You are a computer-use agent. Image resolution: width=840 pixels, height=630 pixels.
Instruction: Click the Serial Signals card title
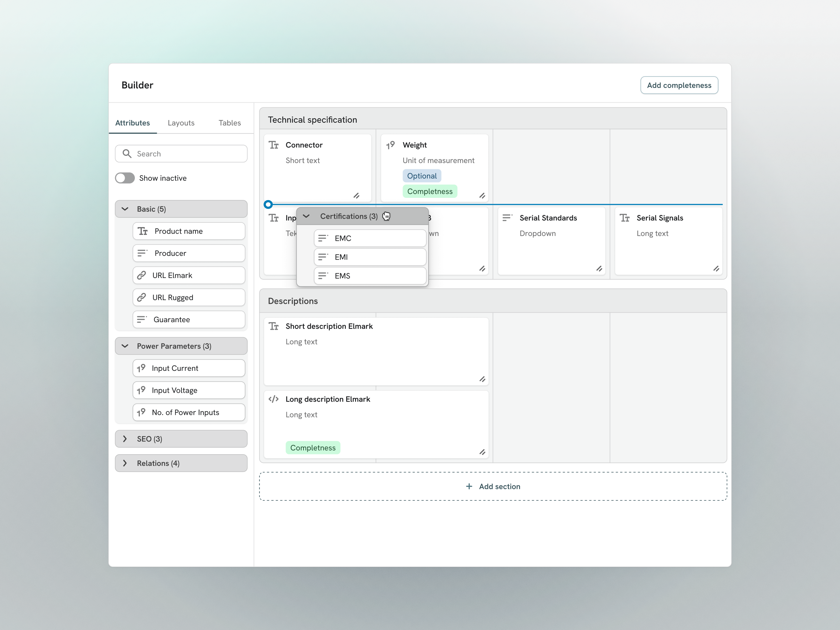[x=660, y=218]
